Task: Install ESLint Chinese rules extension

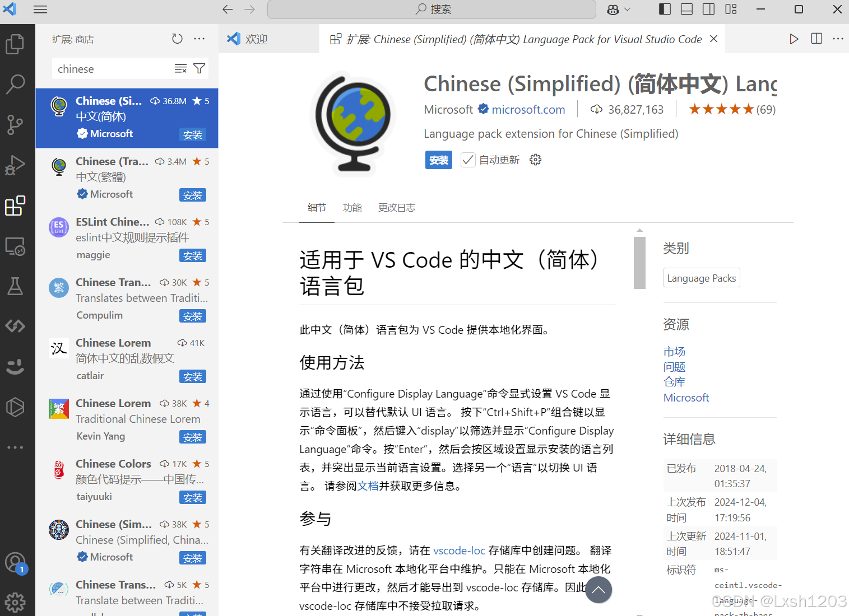Action: coord(193,256)
